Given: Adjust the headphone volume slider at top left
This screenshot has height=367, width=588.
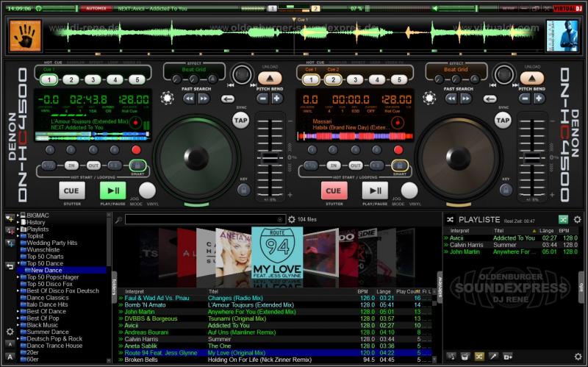Looking at the screenshot, I should tap(60, 8).
